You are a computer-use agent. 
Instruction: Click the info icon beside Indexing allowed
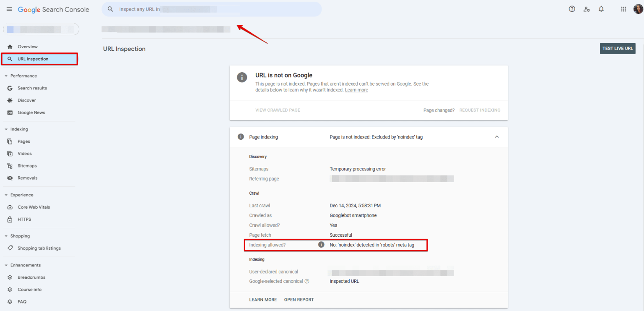[321, 244]
